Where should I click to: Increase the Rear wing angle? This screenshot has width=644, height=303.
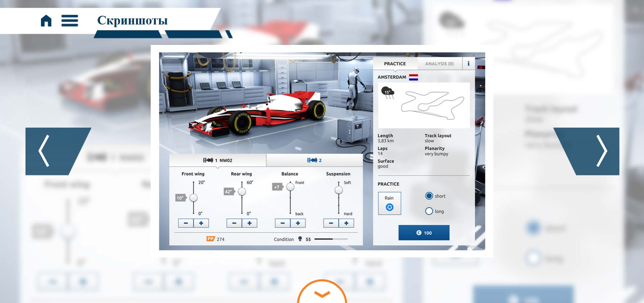pos(249,223)
